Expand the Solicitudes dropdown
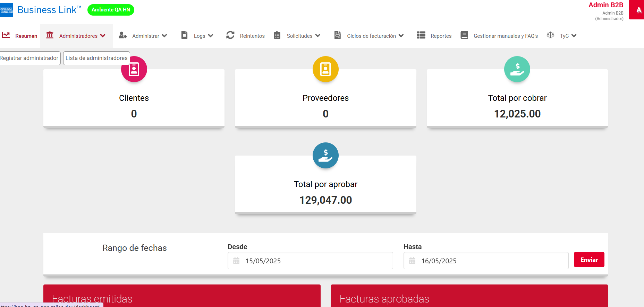The width and height of the screenshot is (644, 307). click(297, 36)
